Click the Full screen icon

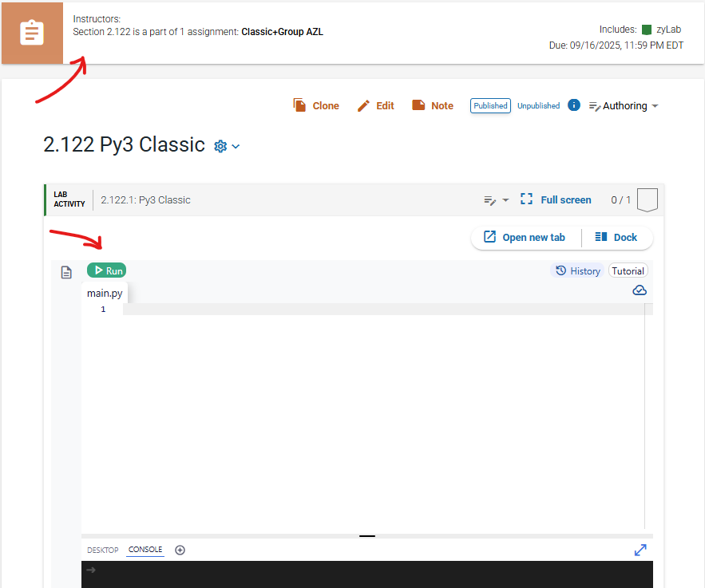point(526,199)
